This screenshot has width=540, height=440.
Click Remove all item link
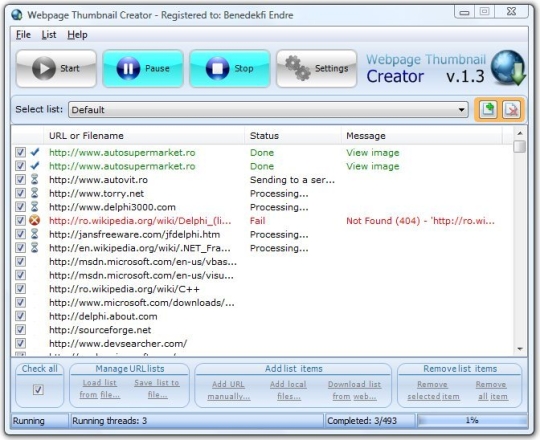point(492,390)
